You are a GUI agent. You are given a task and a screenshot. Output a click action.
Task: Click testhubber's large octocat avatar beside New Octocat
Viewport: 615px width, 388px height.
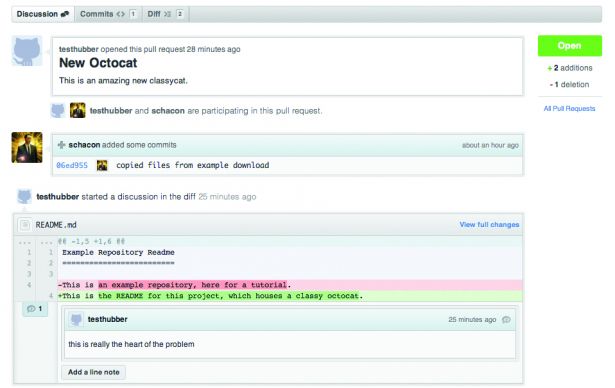coord(27,51)
